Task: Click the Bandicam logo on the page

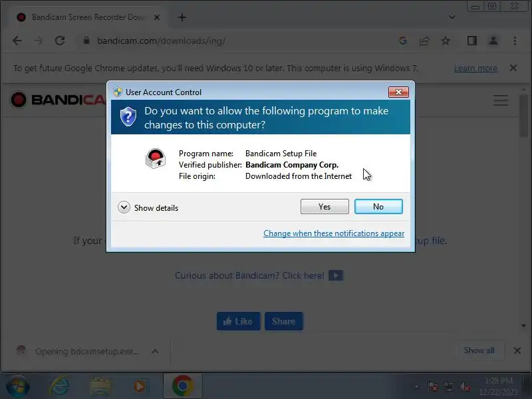Action: point(58,100)
